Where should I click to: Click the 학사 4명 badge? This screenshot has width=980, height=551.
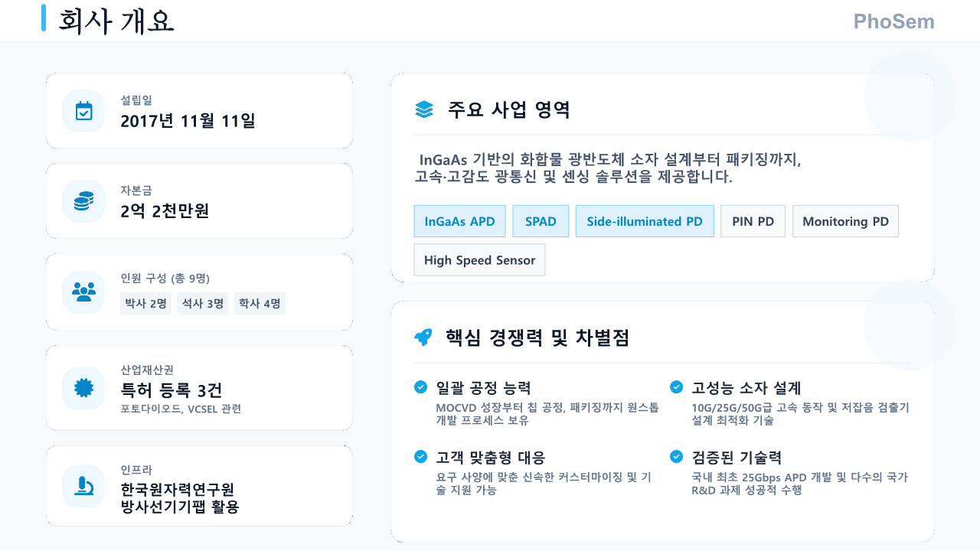[x=260, y=304]
